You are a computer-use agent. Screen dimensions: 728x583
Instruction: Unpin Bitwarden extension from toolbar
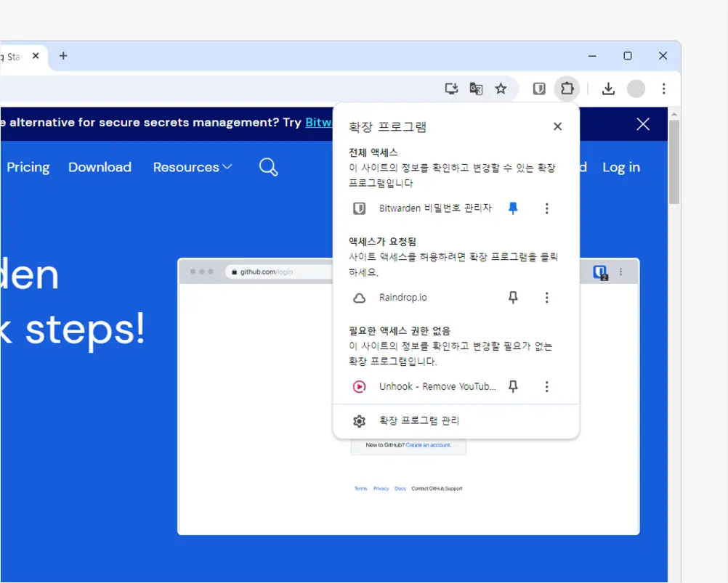click(513, 208)
